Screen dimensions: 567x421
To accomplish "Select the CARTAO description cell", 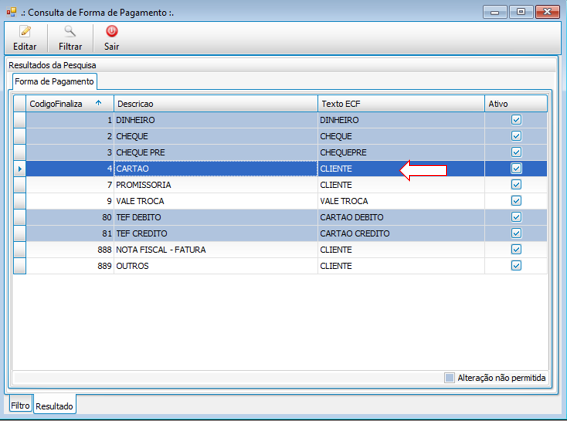I will point(216,169).
